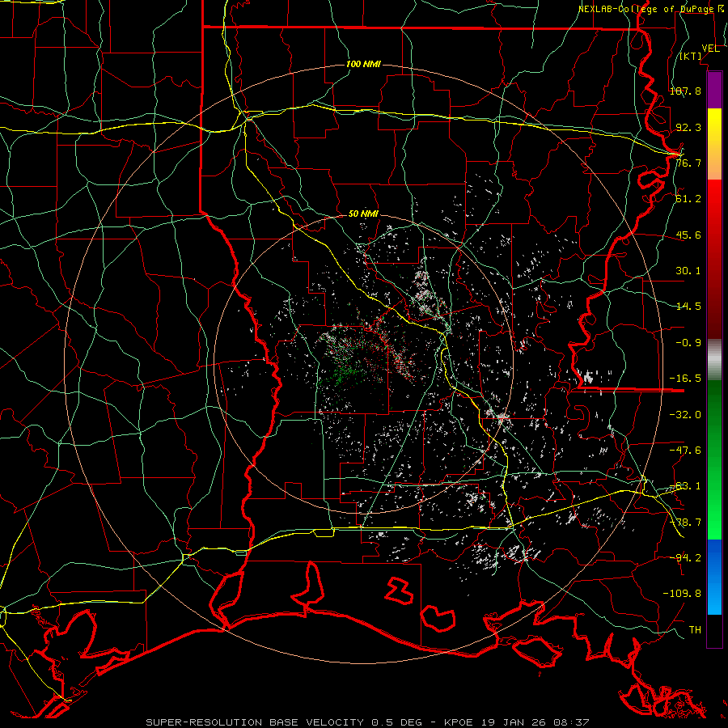728x728 pixels.
Task: Click the -47.6 velocity scale value
Action: pyautogui.click(x=685, y=451)
